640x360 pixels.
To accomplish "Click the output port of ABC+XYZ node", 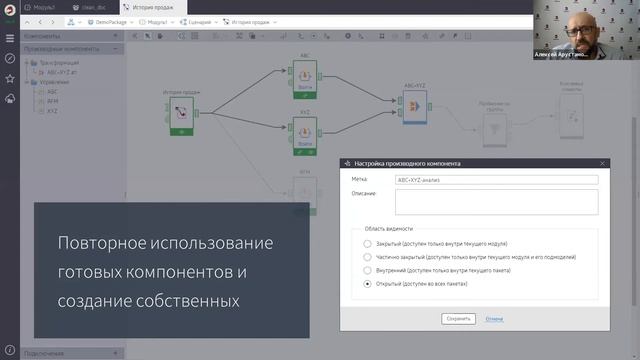I will (430, 107).
